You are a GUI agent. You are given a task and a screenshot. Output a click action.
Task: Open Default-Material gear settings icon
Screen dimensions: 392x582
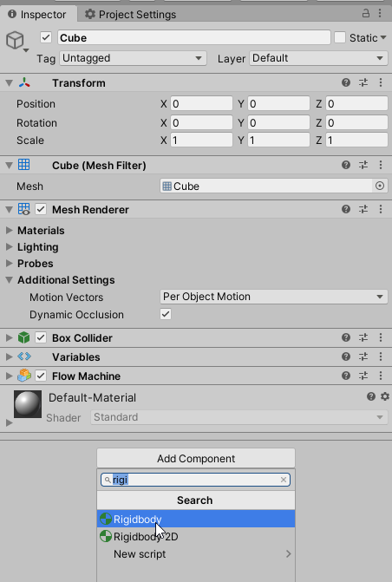(385, 396)
